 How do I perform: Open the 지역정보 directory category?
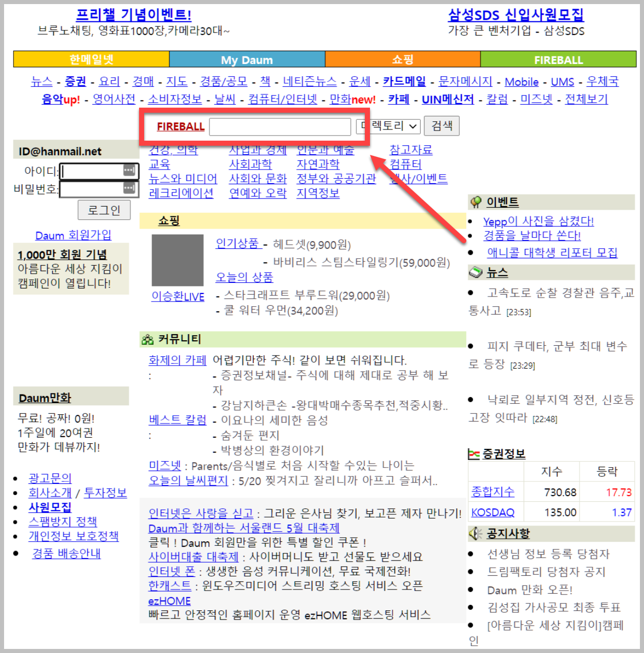318,193
